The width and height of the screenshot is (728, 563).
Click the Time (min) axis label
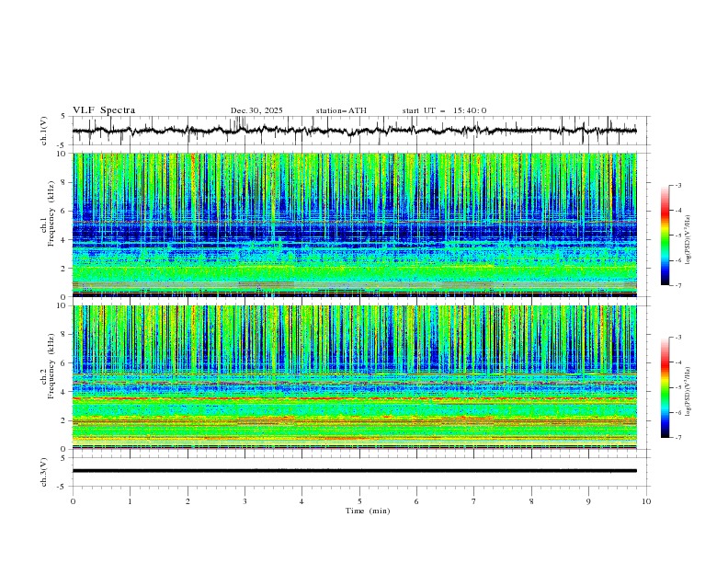click(368, 511)
